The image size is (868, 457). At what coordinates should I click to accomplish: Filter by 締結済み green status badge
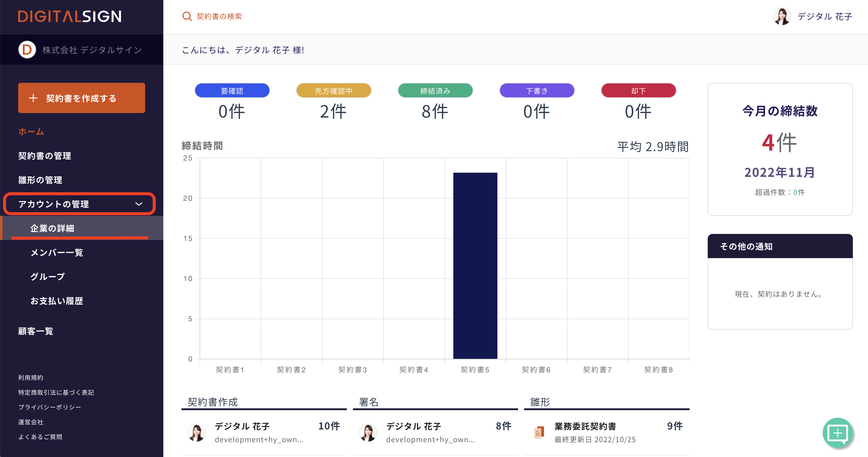pyautogui.click(x=435, y=91)
